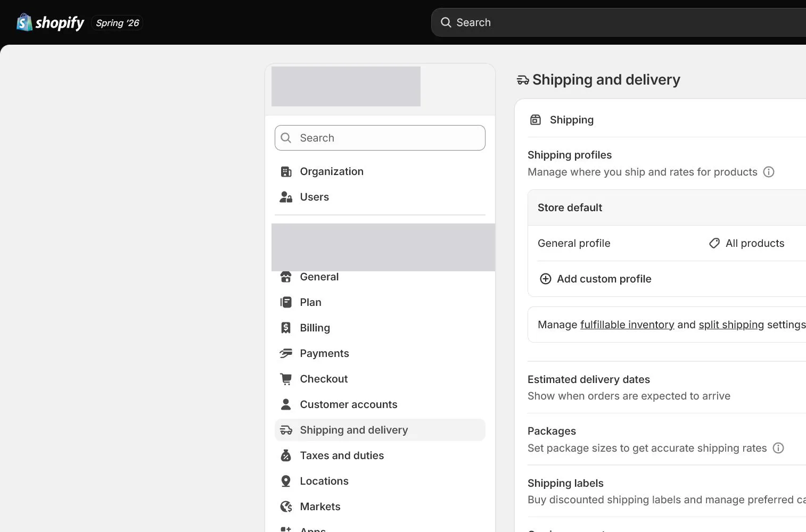Click the Locations pin icon

coord(286,481)
